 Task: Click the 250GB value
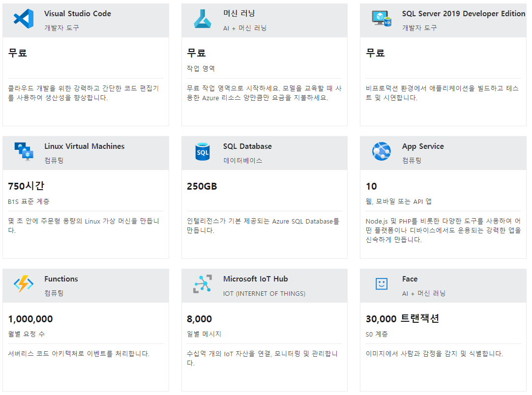(x=202, y=186)
